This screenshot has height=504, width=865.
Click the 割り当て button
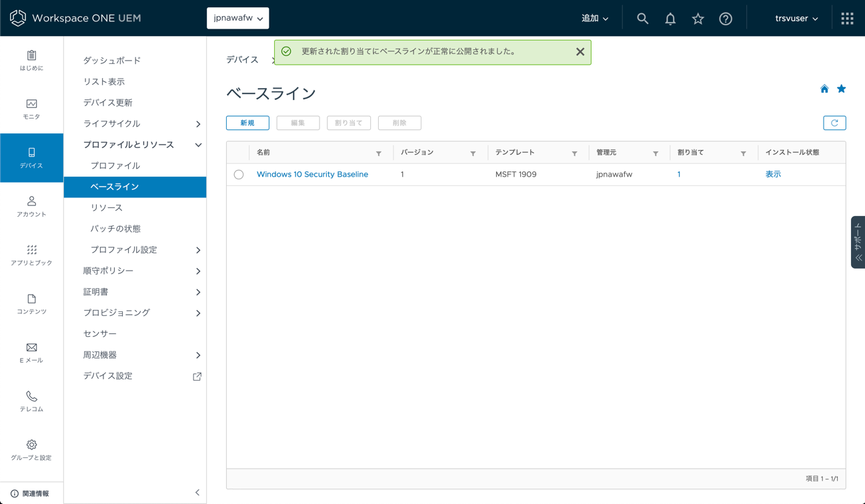349,123
